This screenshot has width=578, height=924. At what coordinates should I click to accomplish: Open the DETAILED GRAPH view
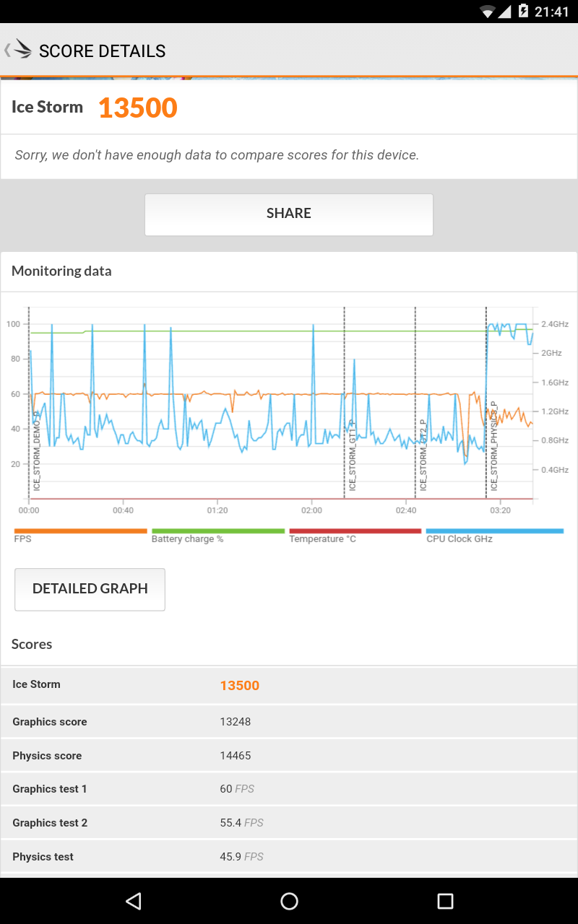pos(90,589)
